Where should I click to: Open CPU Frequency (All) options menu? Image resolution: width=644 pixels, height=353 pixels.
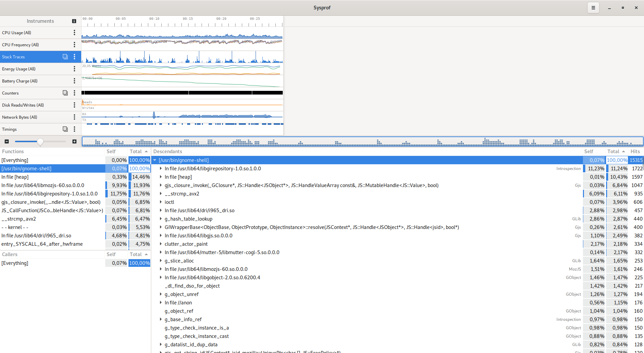pos(74,45)
